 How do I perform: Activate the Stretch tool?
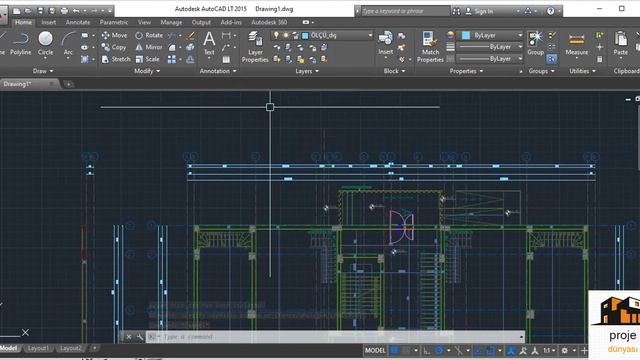116,59
